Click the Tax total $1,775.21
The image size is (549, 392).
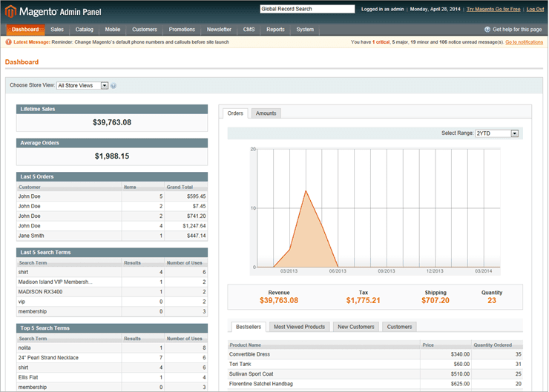coord(363,300)
